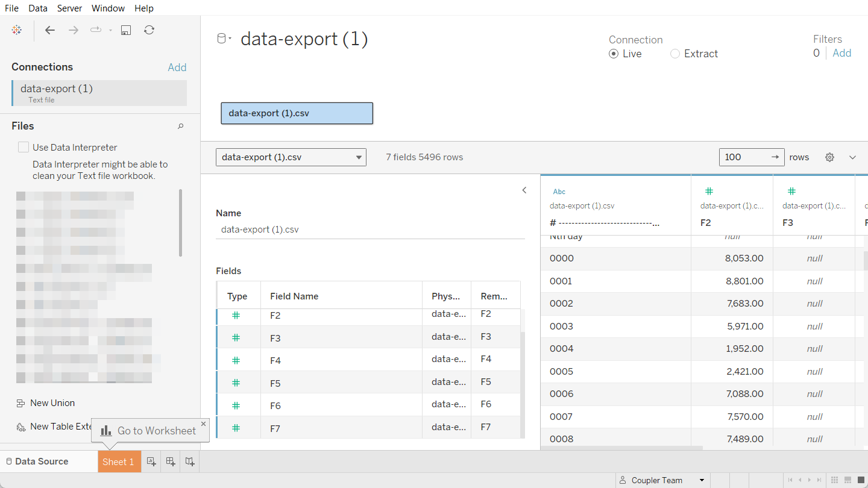Create a New Story via its icon
The width and height of the screenshot is (868, 488).
point(190,461)
